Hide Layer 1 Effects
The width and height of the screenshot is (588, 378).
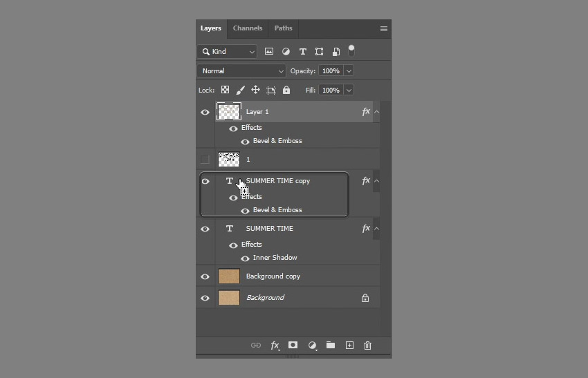pyautogui.click(x=233, y=129)
